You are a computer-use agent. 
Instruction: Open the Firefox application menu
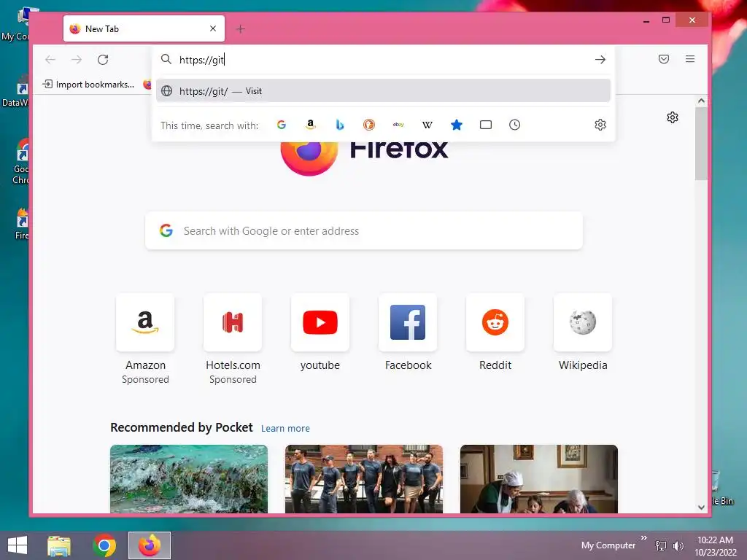[690, 59]
